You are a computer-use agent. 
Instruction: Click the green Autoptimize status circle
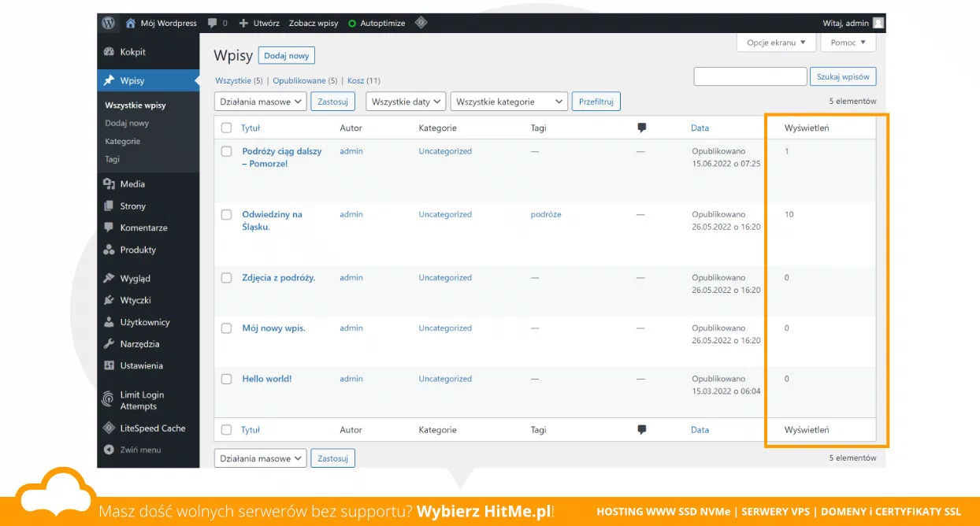pos(351,24)
